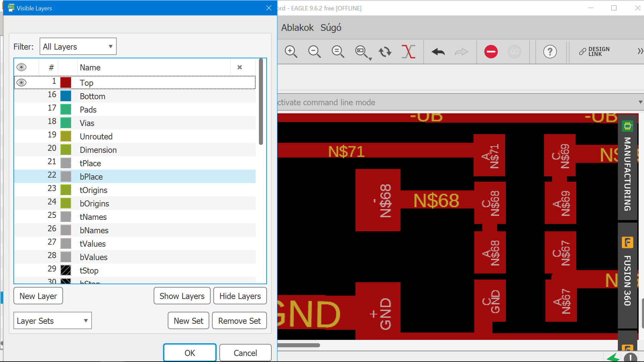Click the red Stop command icon
The image size is (644, 362).
491,52
